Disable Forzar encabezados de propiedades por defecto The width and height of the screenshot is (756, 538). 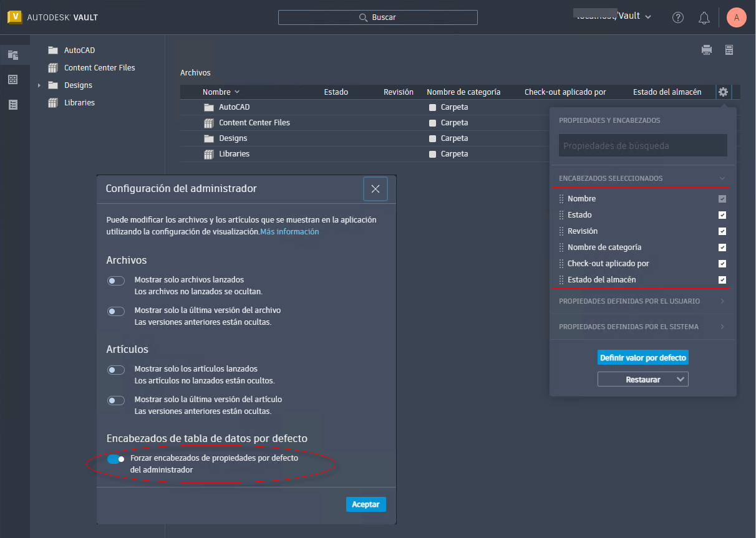[x=116, y=459]
